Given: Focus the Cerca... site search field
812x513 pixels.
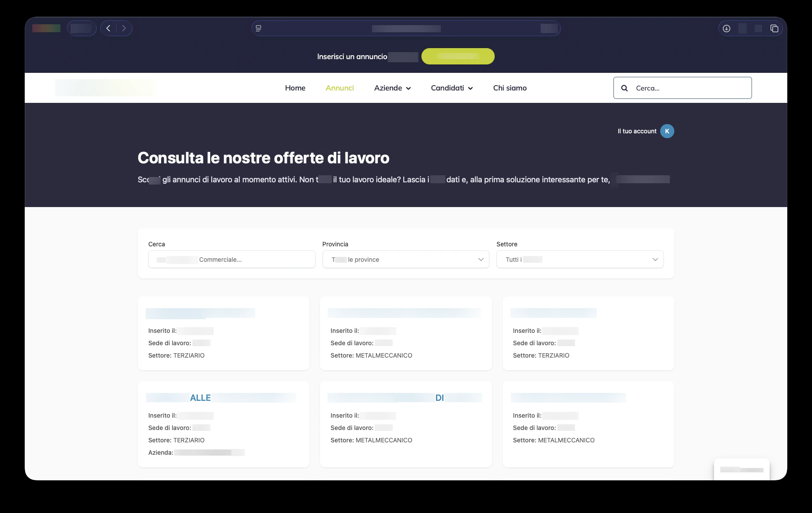Looking at the screenshot, I should click(x=683, y=88).
